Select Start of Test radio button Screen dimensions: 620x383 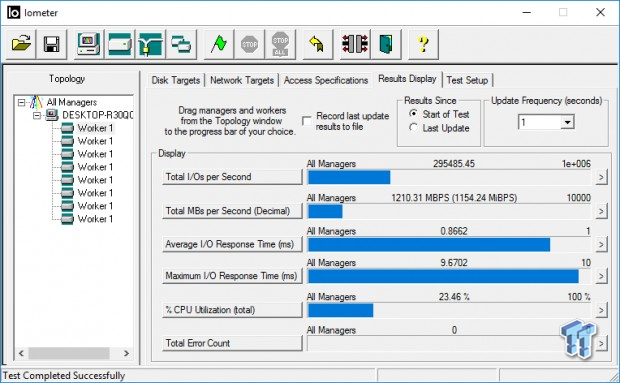[x=413, y=114]
